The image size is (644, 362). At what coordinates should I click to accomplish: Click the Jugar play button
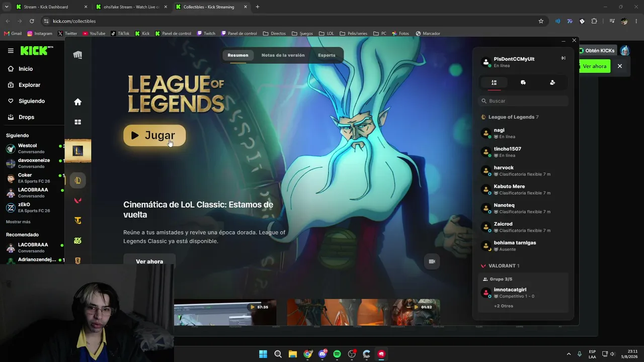154,135
